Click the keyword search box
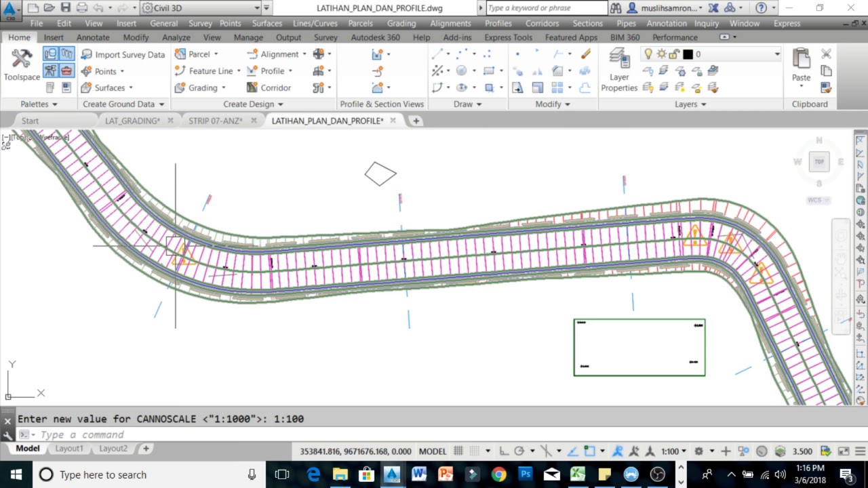 coord(547,8)
